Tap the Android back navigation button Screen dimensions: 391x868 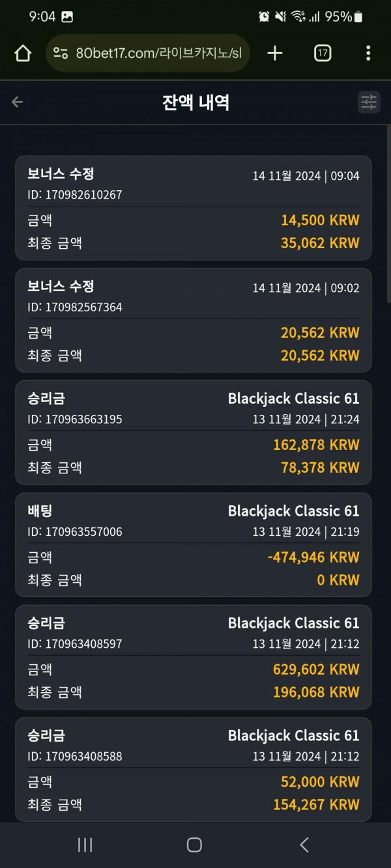point(304,845)
